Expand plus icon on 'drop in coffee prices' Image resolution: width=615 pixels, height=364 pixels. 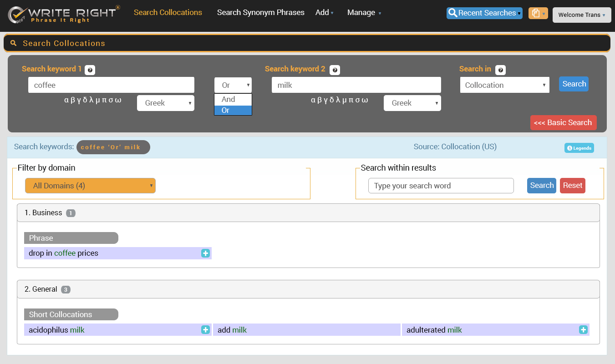tap(205, 253)
